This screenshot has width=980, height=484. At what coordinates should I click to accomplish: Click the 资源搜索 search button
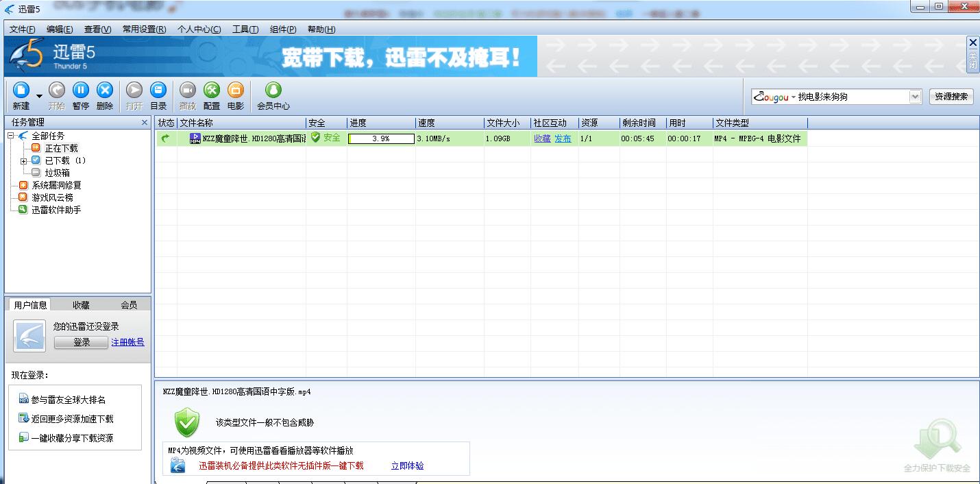(951, 97)
